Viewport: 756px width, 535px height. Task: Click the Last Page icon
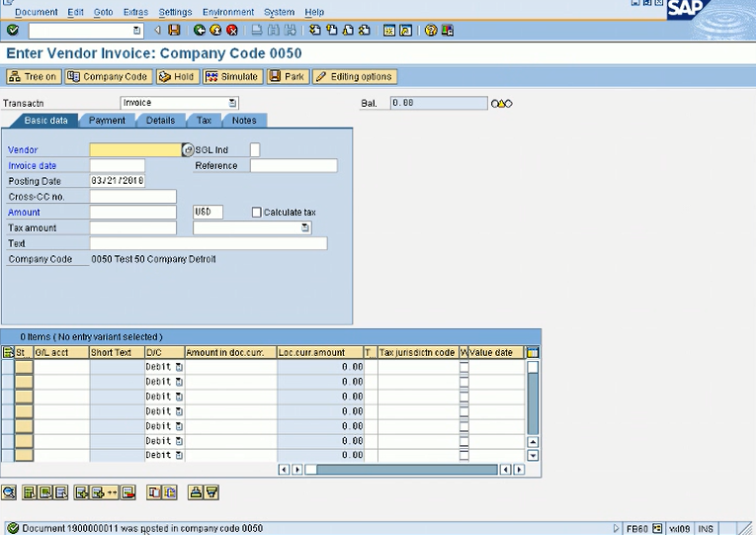[x=365, y=31]
